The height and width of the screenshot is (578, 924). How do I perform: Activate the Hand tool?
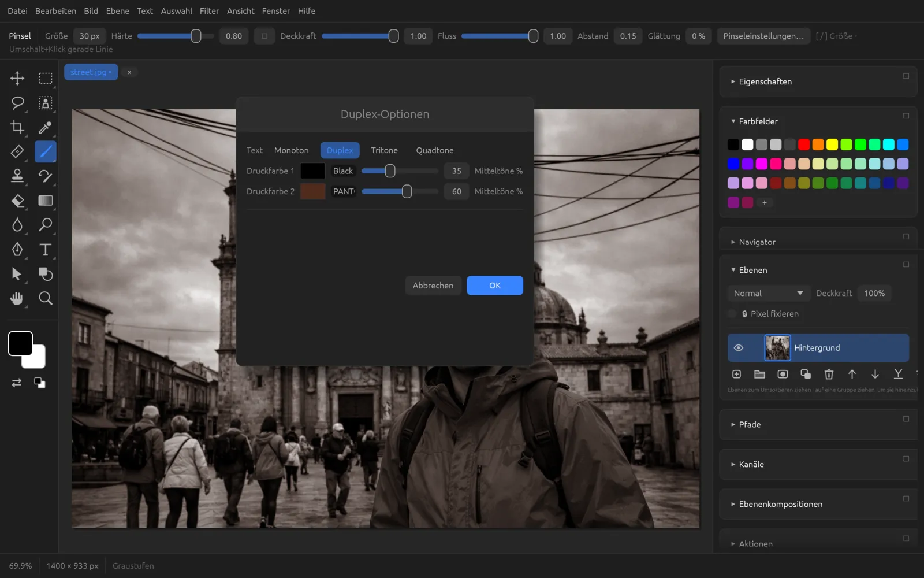17,298
